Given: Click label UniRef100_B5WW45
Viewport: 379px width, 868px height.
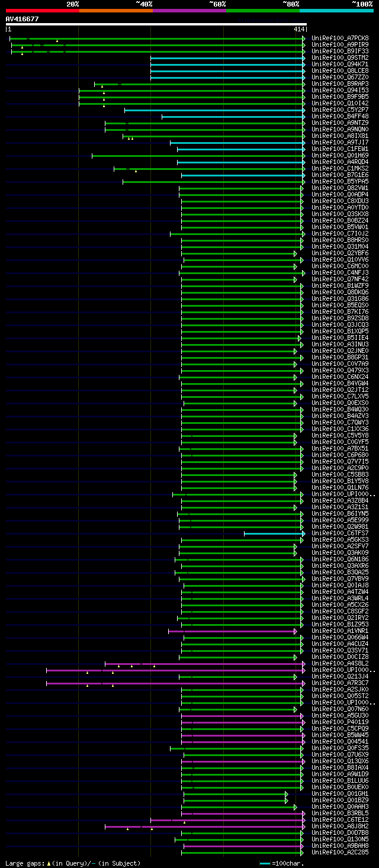Looking at the screenshot, I should coord(340,735).
